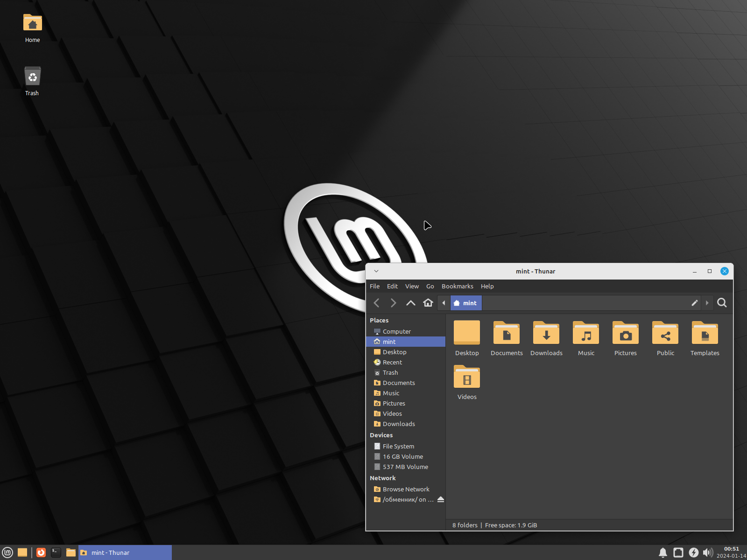747x560 pixels.
Task: Select Browse Network in sidebar
Action: [406, 489]
